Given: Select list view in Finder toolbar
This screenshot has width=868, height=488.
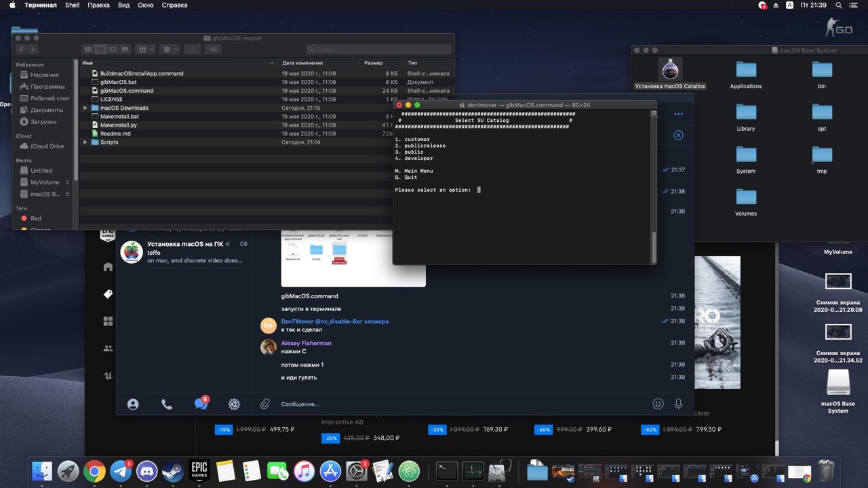Looking at the screenshot, I should pos(100,49).
